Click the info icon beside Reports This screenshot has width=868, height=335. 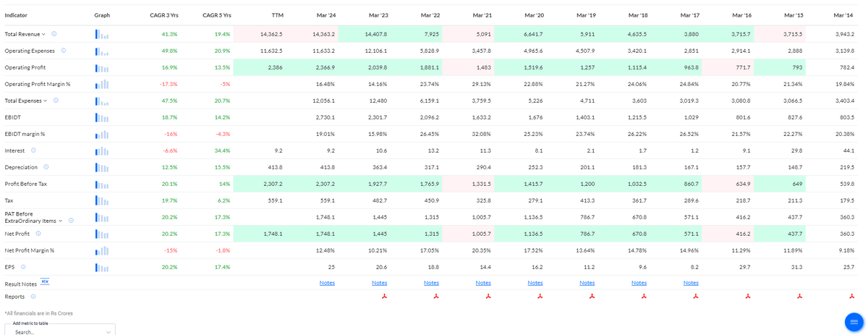(33, 297)
